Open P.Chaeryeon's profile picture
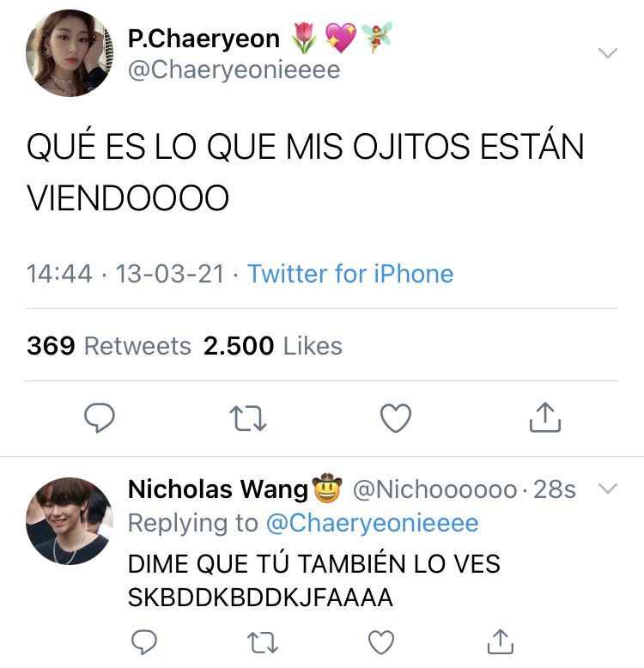The image size is (644, 668). point(70,53)
